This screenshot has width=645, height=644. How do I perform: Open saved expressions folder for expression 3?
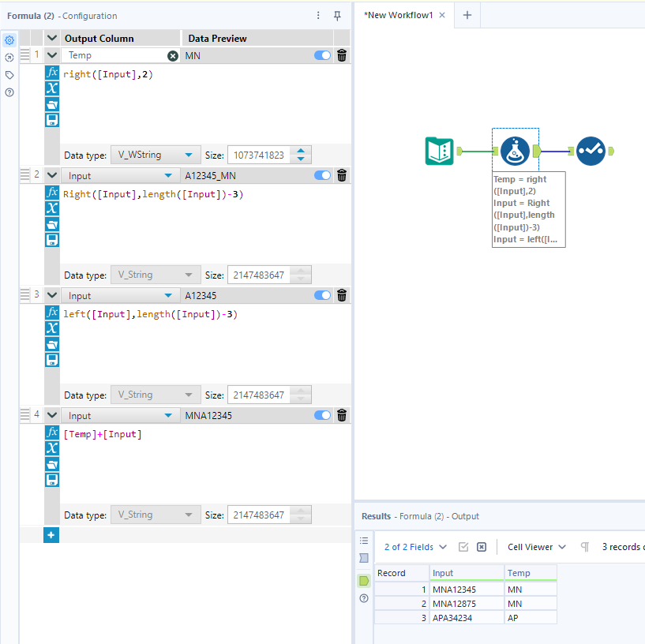pos(52,344)
